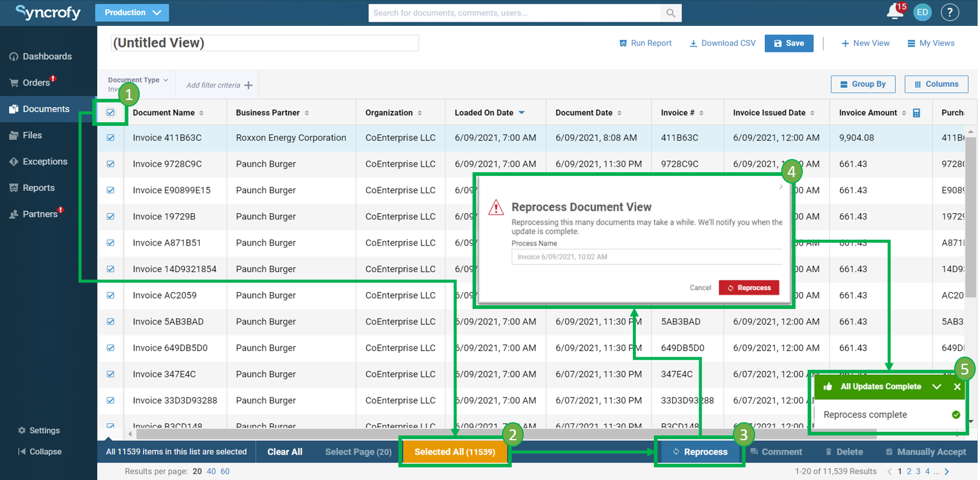Image resolution: width=980 pixels, height=480 pixels.
Task: Uncheck Invoice 14D9321854 row checkbox
Action: (110, 269)
